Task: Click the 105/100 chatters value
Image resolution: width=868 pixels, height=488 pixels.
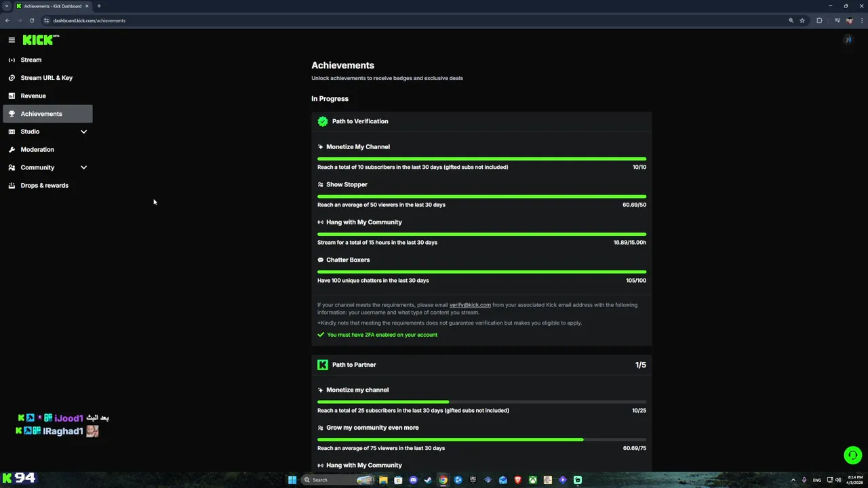Action: 636,281
